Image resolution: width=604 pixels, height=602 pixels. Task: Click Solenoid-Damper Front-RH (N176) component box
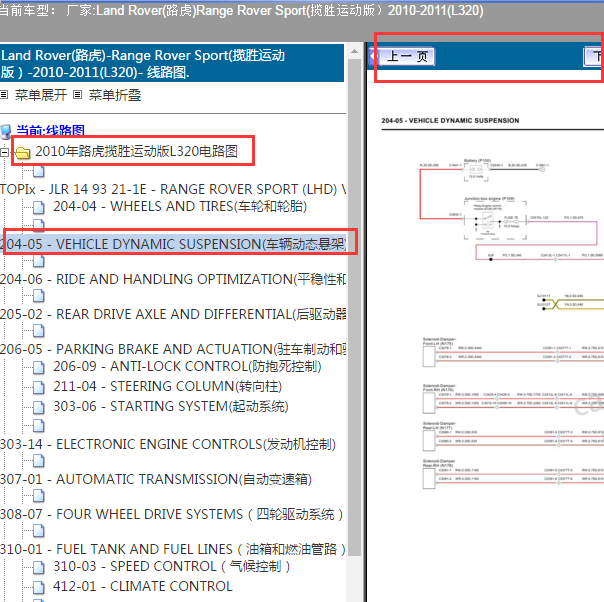(x=429, y=402)
